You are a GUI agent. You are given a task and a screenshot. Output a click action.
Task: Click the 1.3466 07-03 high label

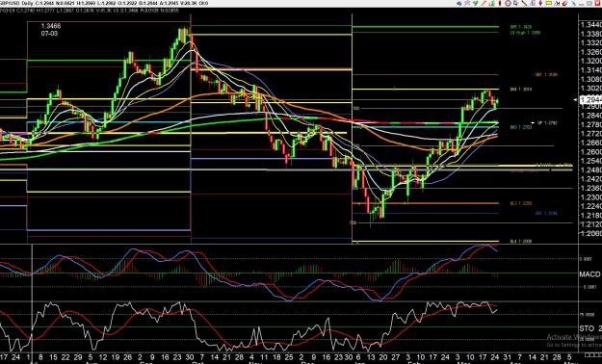coord(51,30)
